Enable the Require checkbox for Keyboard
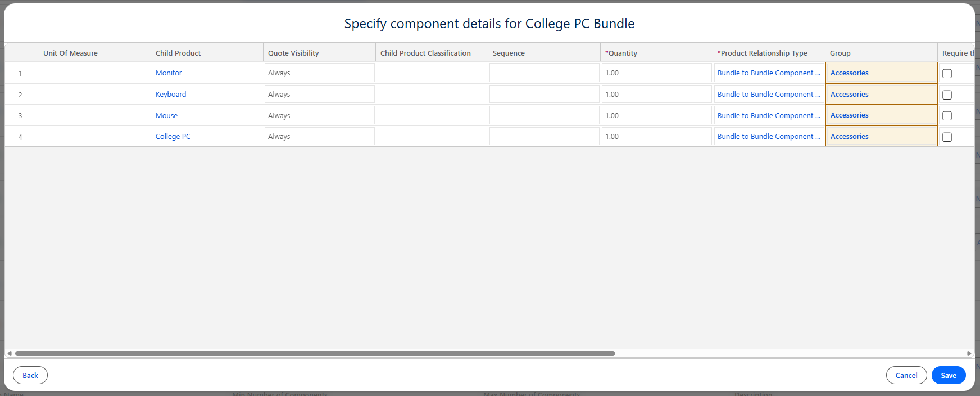The image size is (980, 396). click(947, 95)
